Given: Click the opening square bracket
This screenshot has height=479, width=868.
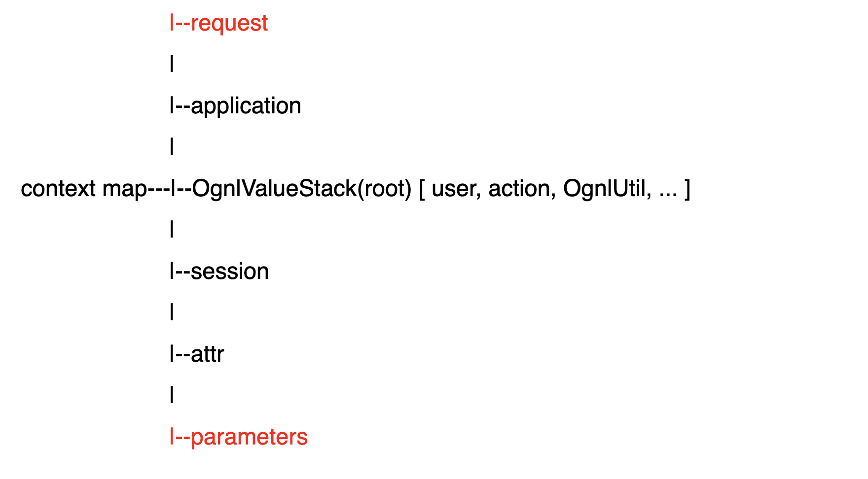Looking at the screenshot, I should point(422,189).
